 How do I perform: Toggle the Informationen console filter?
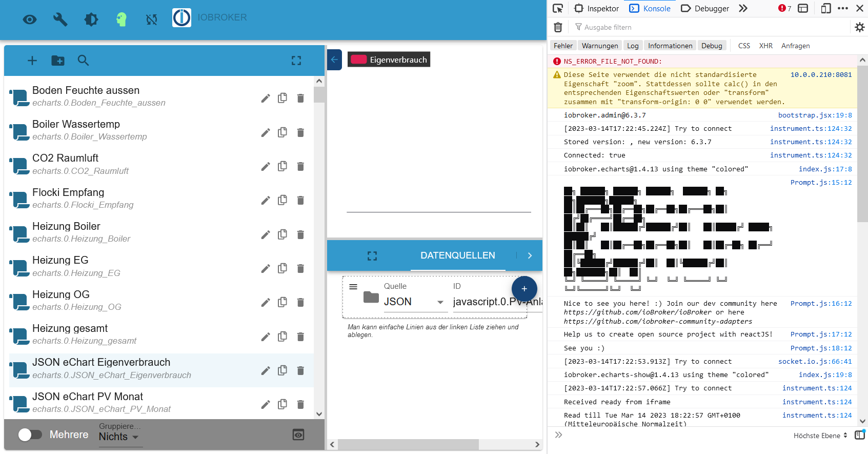pos(670,46)
